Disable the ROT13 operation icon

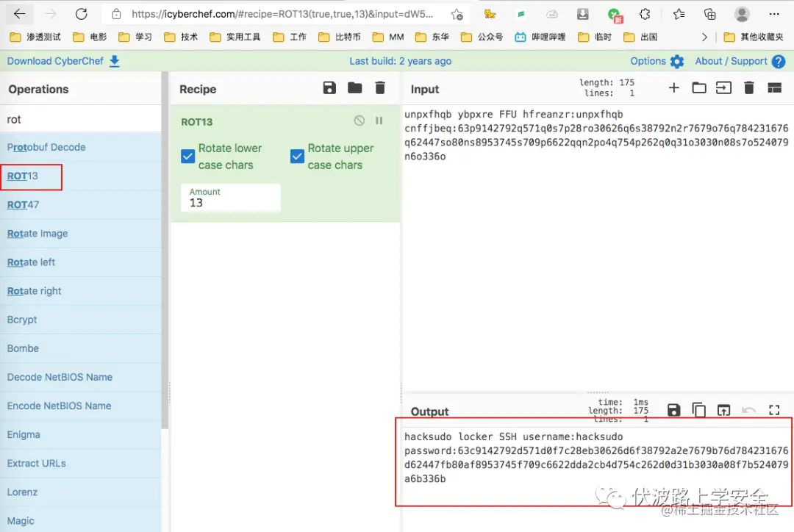pos(359,121)
